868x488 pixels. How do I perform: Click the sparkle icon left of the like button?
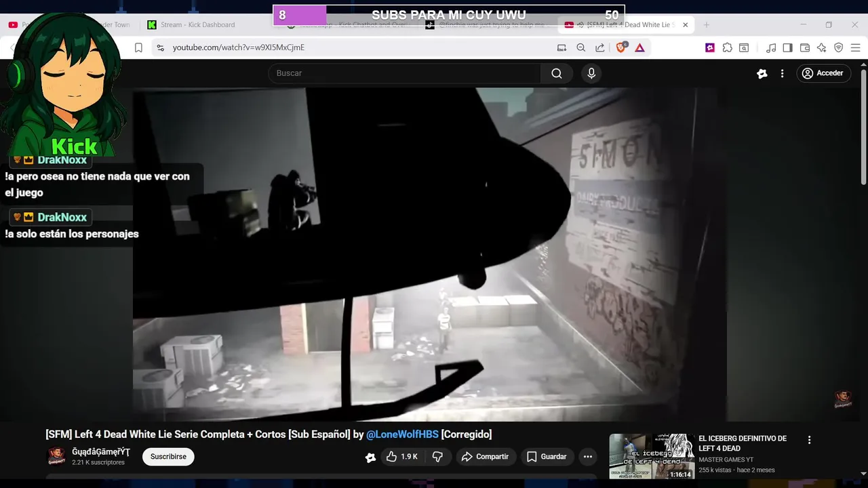(x=370, y=457)
